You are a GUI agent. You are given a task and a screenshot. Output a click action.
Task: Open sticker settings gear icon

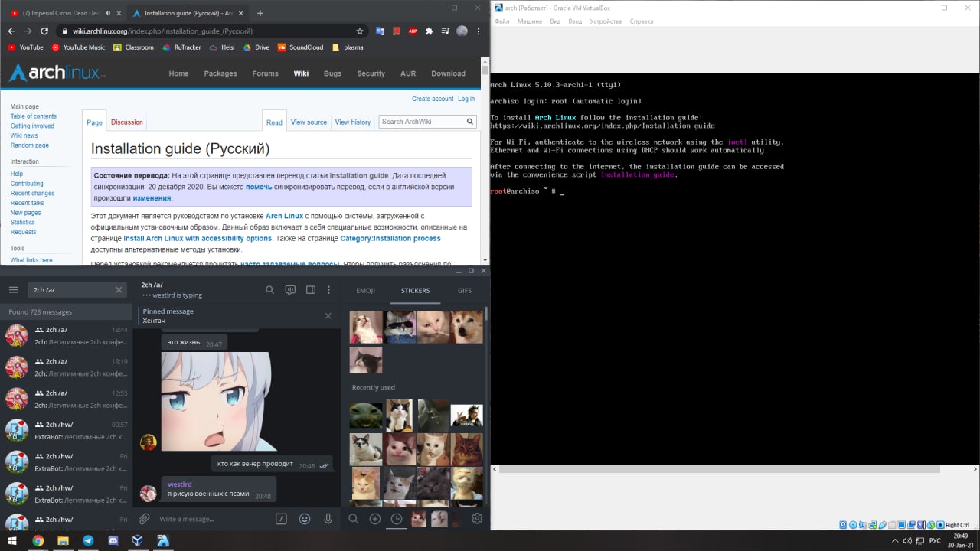(x=477, y=519)
